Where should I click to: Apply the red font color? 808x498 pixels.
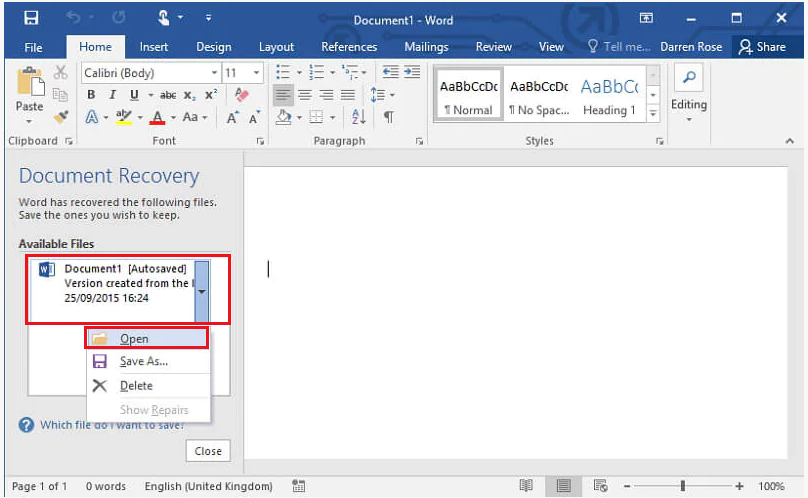158,118
